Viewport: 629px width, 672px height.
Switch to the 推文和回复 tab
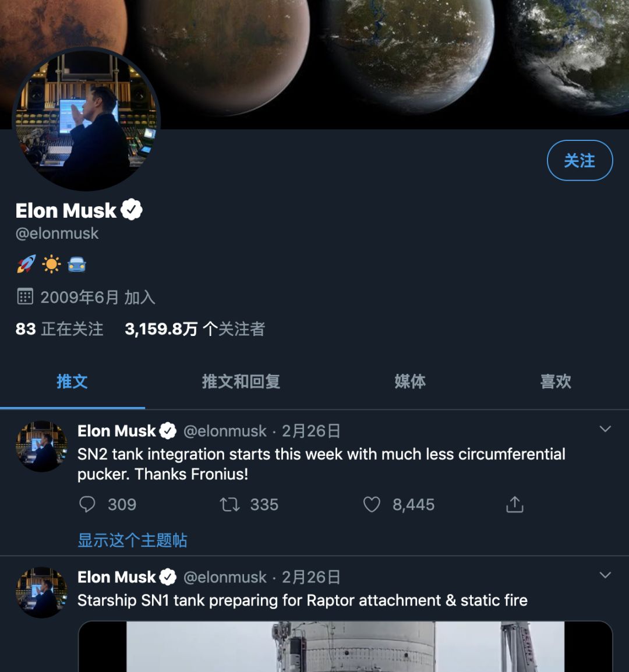pyautogui.click(x=241, y=381)
